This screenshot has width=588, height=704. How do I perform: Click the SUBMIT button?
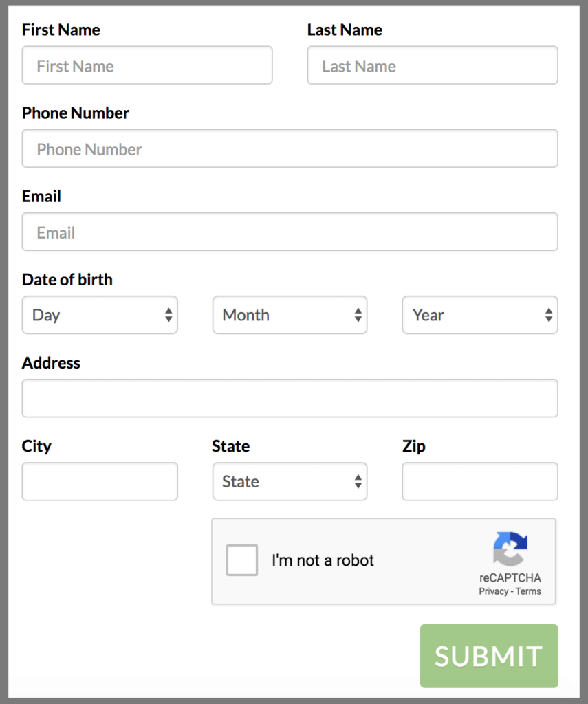488,655
